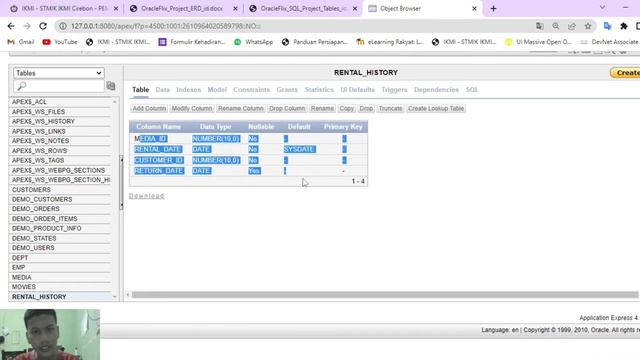Image resolution: width=640 pixels, height=360 pixels.
Task: Click the yellow Create button
Action: [x=627, y=73]
